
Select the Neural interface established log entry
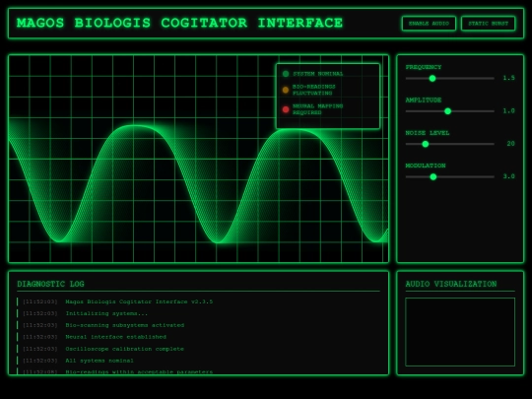pyautogui.click(x=198, y=337)
